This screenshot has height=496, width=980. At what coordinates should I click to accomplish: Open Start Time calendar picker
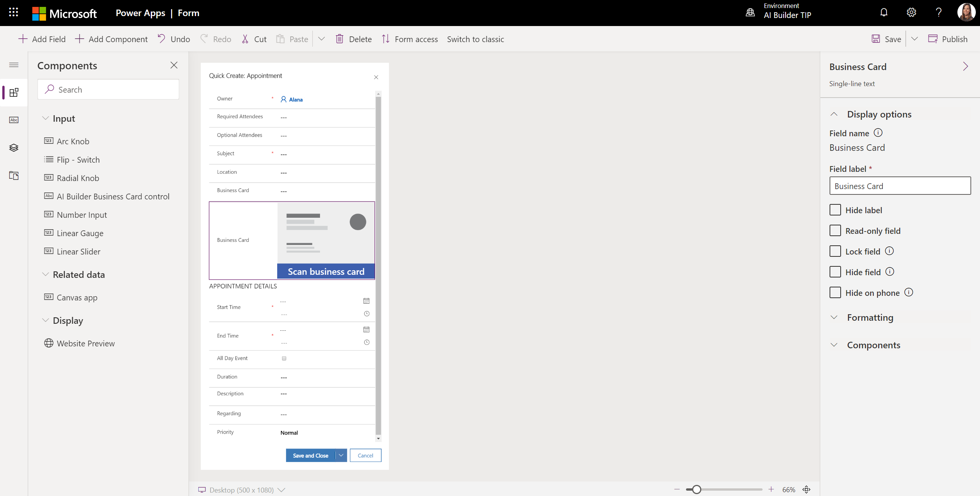pyautogui.click(x=366, y=301)
